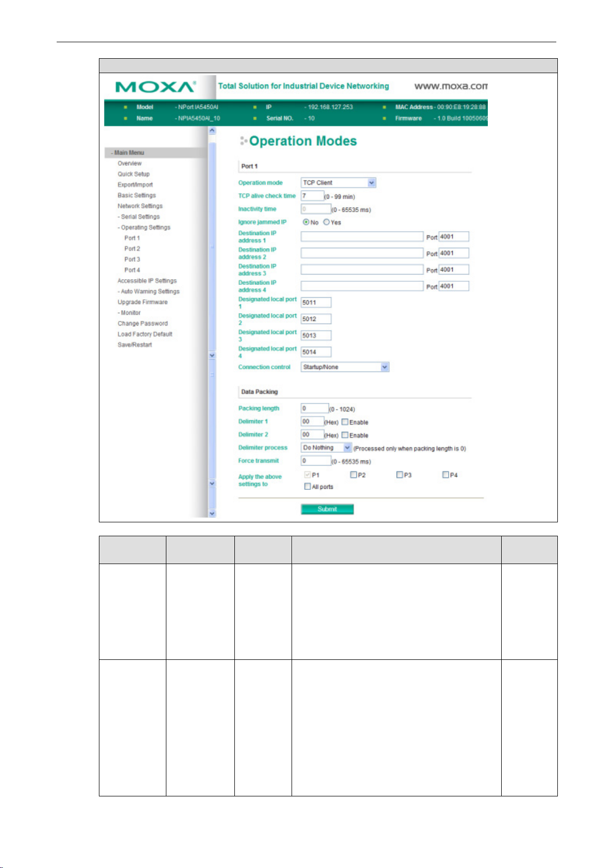The height and width of the screenshot is (868, 614).
Task: Choose Port 4 in the sidebar
Action: 132,270
